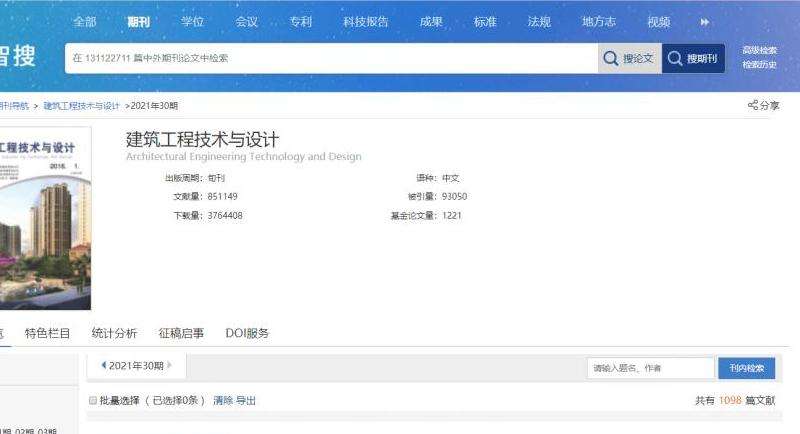Viewport: 800px width, 434px height.
Task: Go to the previous issue arrow
Action: pyautogui.click(x=104, y=365)
